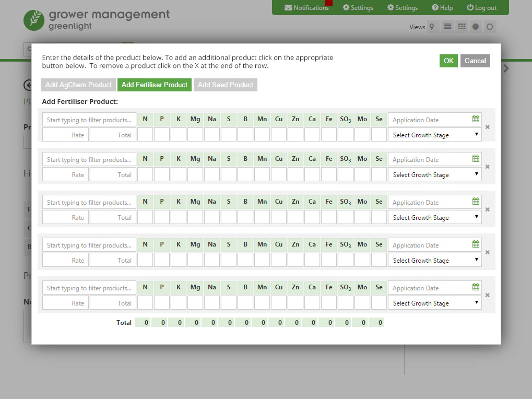Viewport: 532px width, 399px height.
Task: Expand the bottom row's Growth Stage dropdown
Action: tap(434, 303)
